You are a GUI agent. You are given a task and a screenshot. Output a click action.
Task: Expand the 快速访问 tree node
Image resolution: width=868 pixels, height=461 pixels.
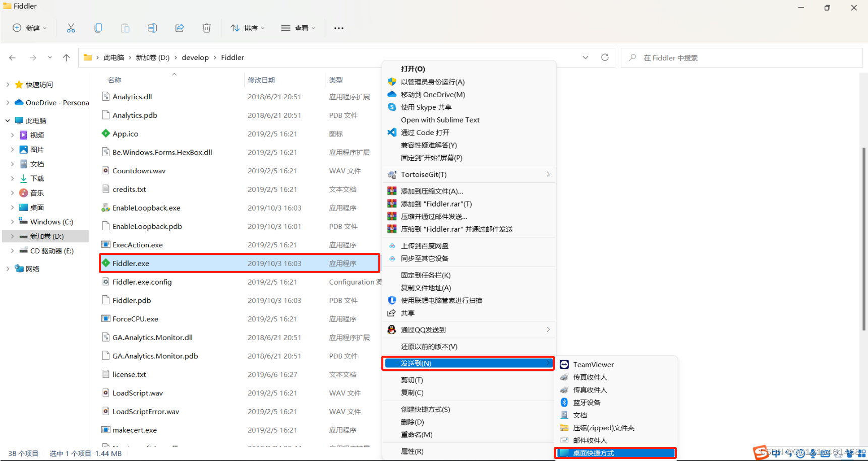8,85
